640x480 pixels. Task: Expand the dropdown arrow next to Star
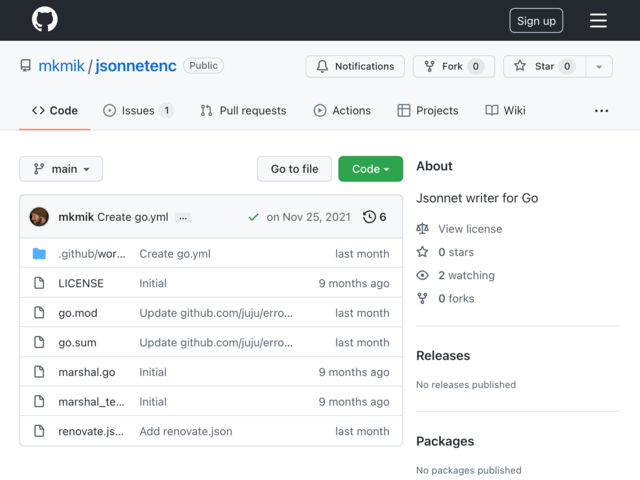click(x=599, y=66)
